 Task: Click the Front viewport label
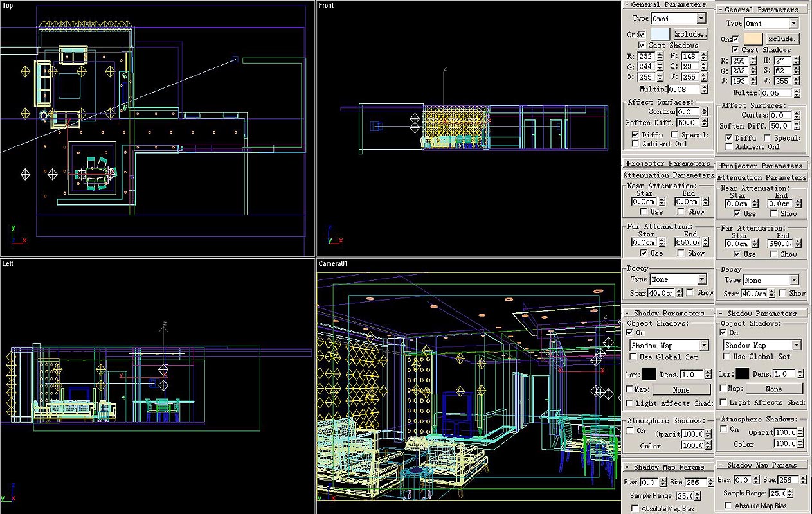[327, 5]
